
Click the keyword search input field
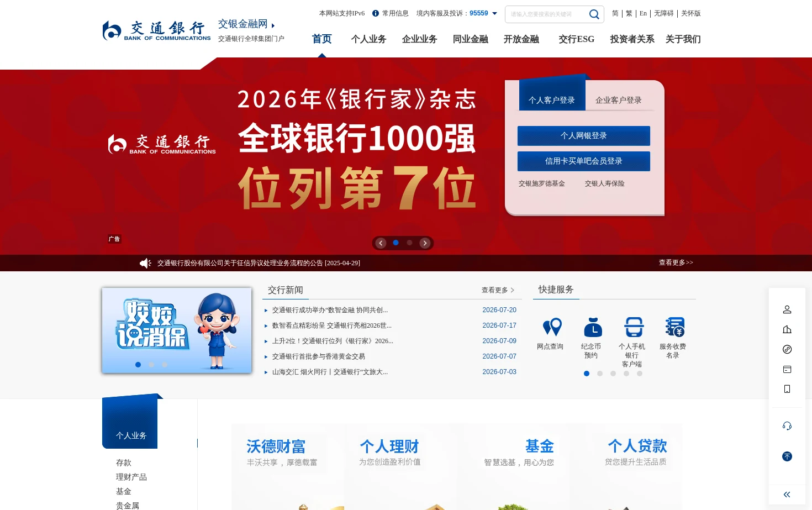click(547, 14)
